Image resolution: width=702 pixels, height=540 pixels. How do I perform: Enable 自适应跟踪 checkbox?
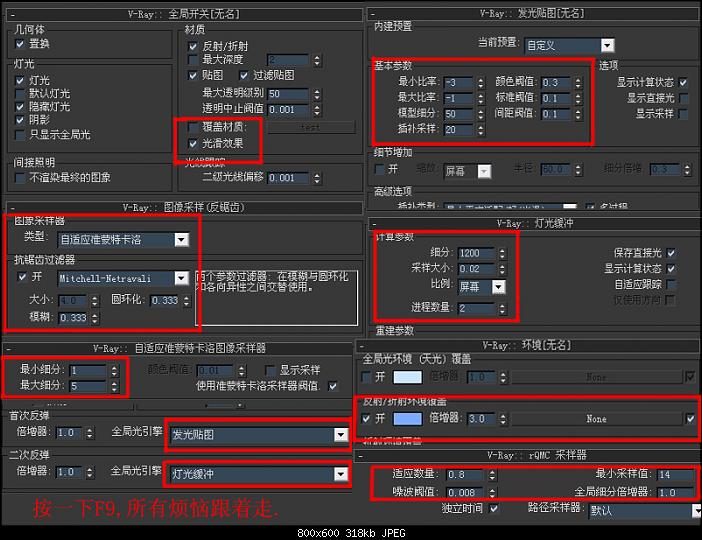click(671, 284)
